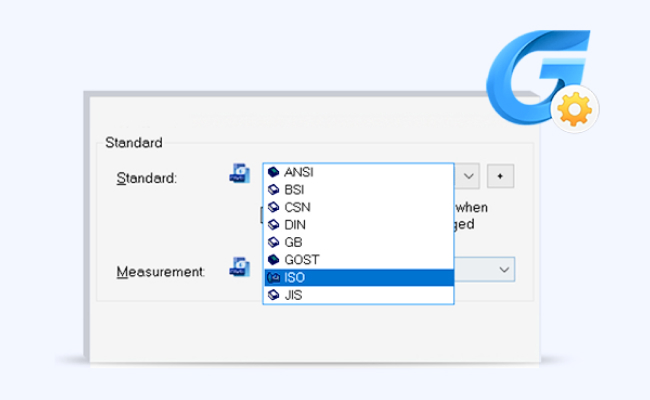Click the Measurement field label
The height and width of the screenshot is (400, 650).
(x=160, y=271)
